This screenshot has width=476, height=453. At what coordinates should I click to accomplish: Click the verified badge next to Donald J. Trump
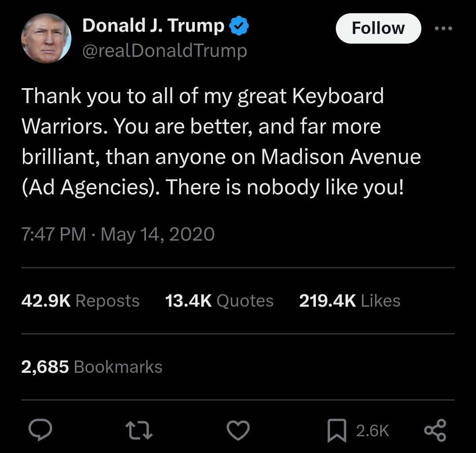[x=238, y=25]
